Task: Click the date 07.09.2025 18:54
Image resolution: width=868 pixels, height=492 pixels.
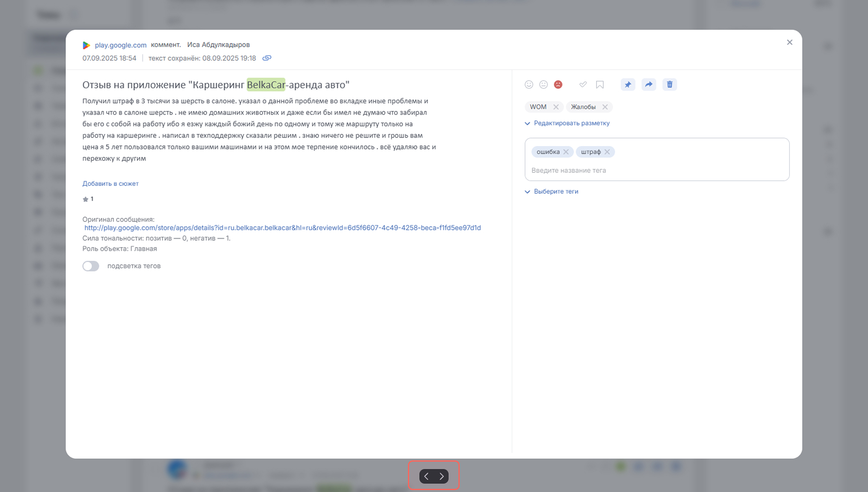Action: 109,58
